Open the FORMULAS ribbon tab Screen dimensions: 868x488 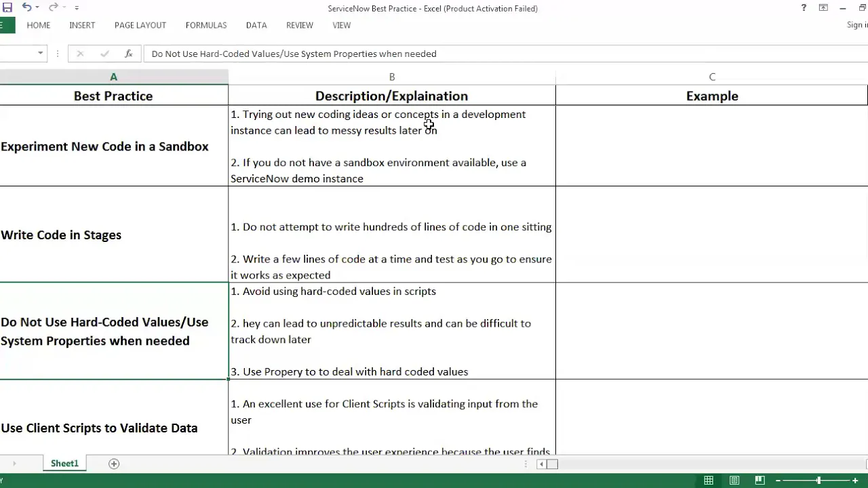click(206, 25)
